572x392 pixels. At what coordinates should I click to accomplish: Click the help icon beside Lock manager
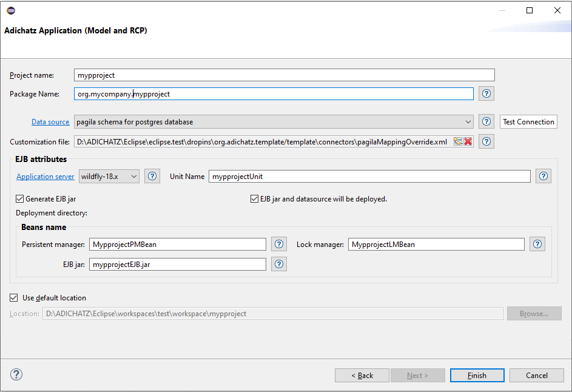pos(537,245)
